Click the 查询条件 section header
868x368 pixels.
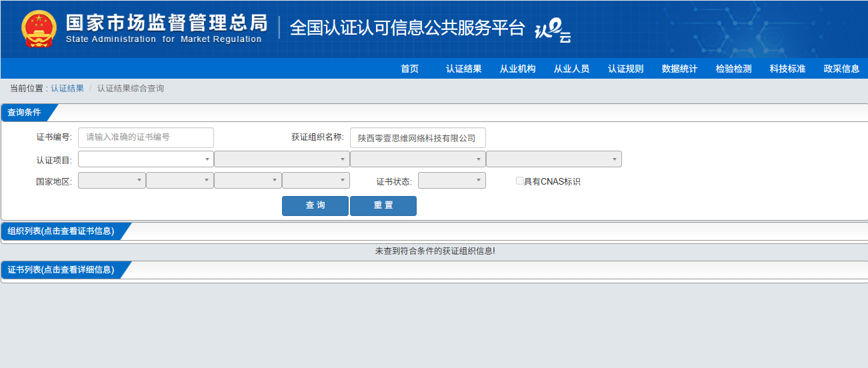(25, 113)
